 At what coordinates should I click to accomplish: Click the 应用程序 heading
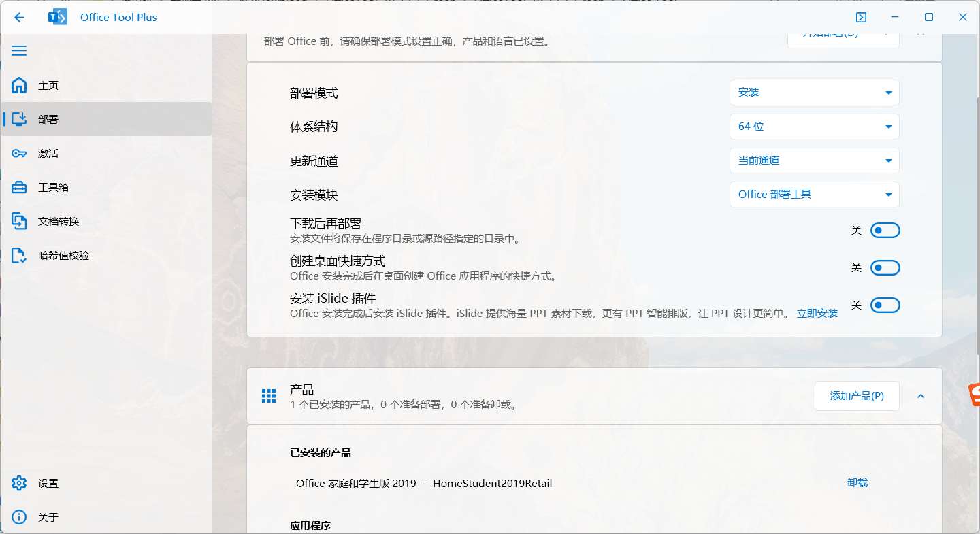tap(310, 526)
